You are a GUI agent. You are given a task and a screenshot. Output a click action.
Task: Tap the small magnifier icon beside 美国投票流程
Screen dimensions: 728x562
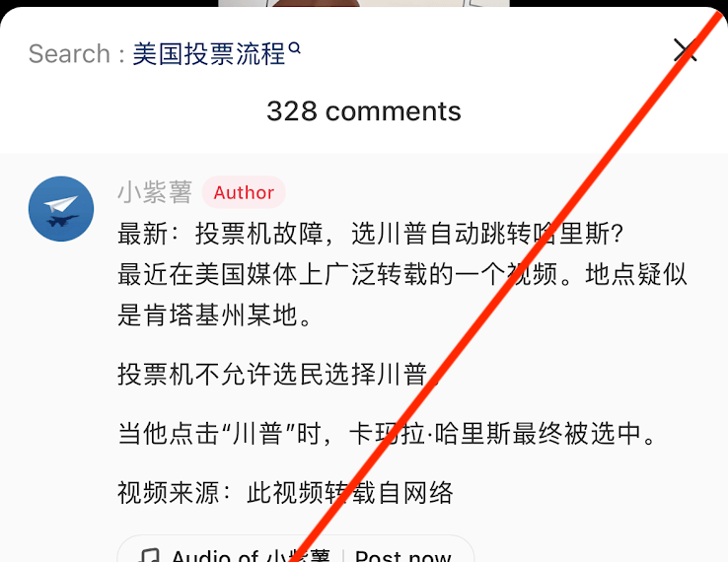coord(294,47)
